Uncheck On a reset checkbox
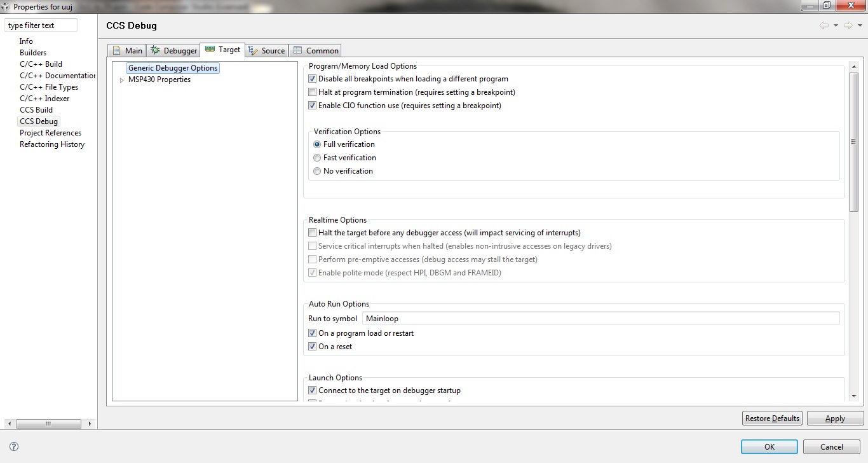 (x=312, y=347)
